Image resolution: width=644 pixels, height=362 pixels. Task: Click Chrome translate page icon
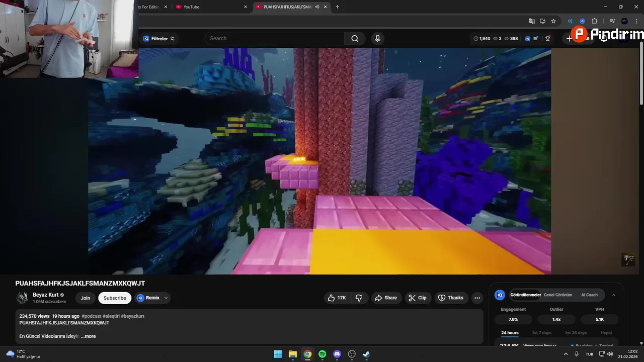click(x=532, y=21)
